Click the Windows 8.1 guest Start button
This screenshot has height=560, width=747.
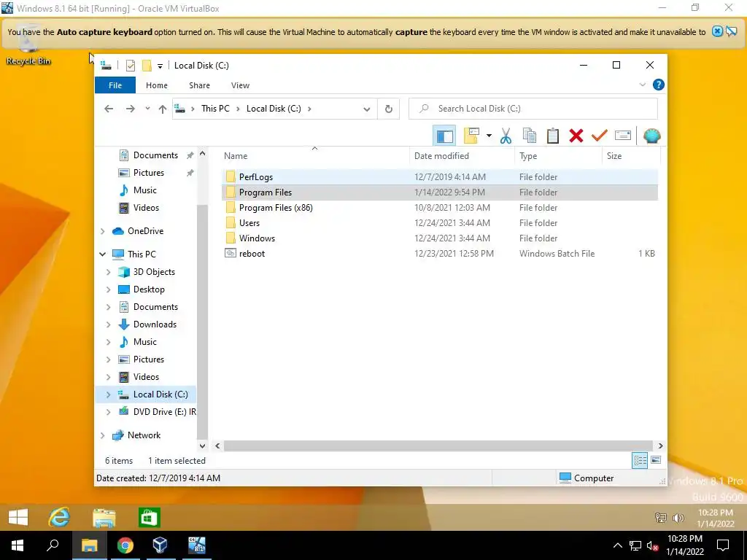pos(18,517)
